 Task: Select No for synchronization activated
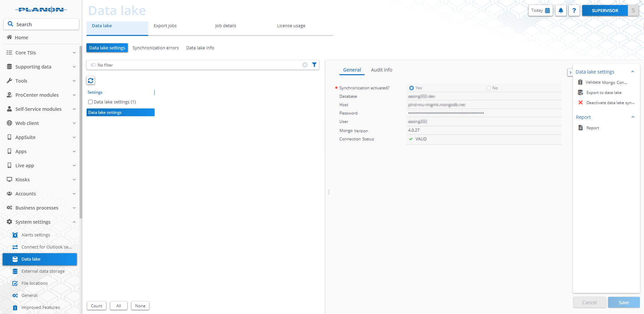(488, 88)
